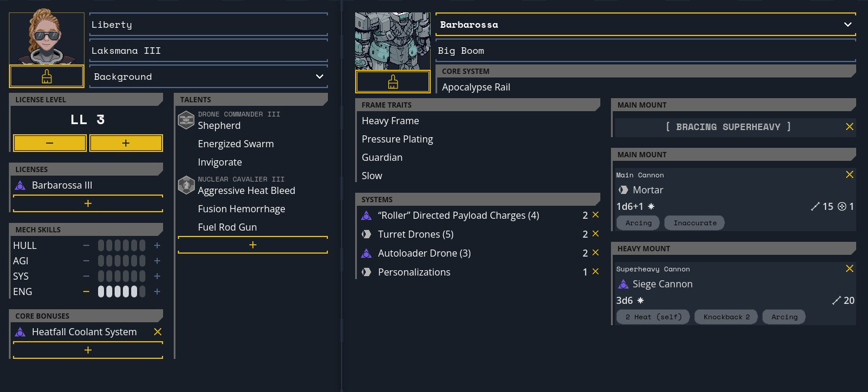Decrease the ENG mech skill
Image resolution: width=868 pixels, height=392 pixels.
[86, 291]
